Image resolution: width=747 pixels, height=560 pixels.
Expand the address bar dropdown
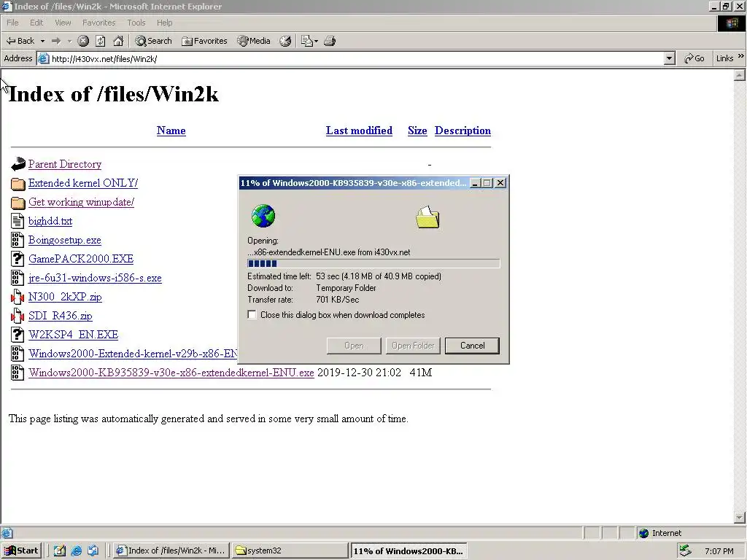point(670,58)
